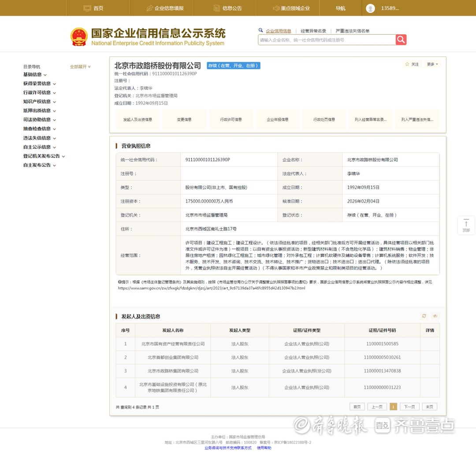Toggle eye icon in 发起人及出资信息 section
Viewport: 476px width, 456px height.
(x=435, y=316)
